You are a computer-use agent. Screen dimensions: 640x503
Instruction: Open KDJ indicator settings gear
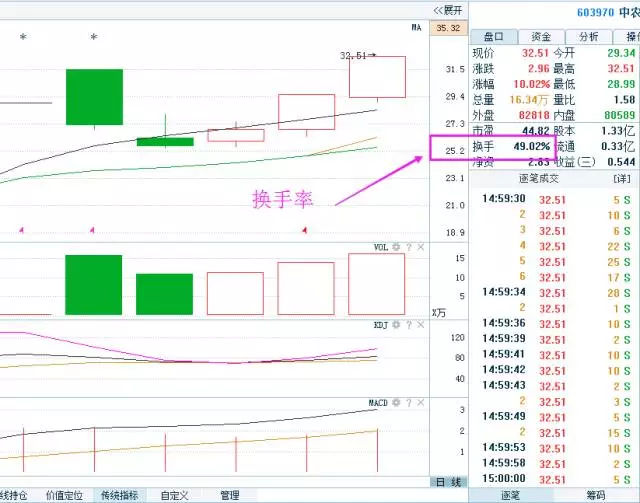(396, 325)
